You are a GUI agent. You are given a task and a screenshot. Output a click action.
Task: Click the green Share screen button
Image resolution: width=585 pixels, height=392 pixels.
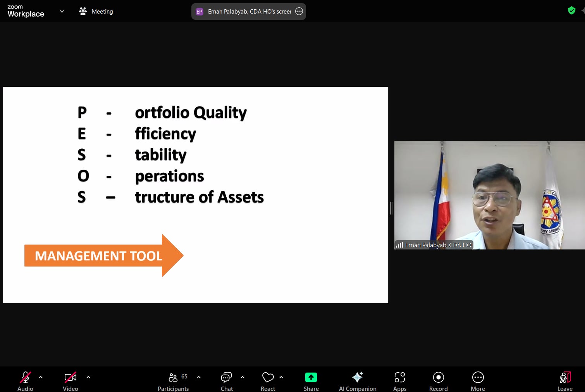311,377
